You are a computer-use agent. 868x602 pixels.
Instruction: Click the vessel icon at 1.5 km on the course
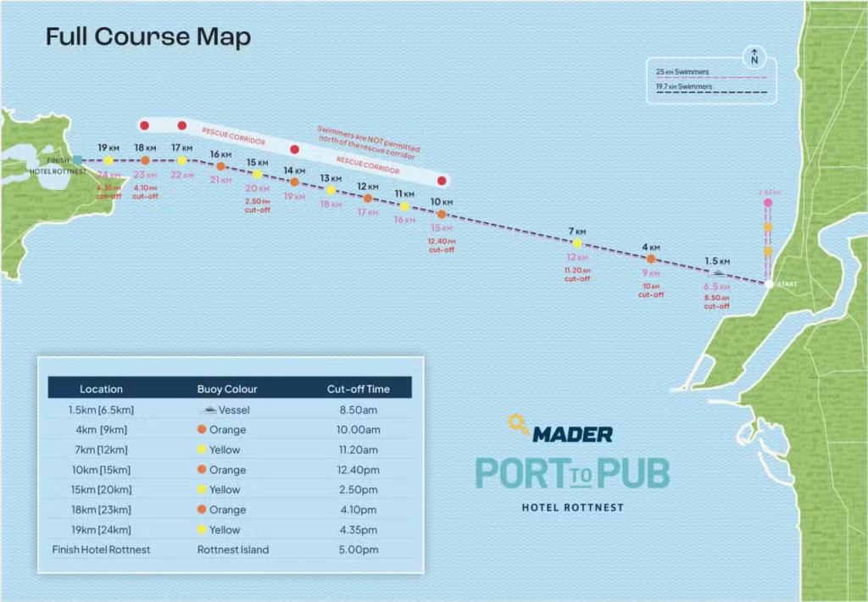(x=719, y=273)
